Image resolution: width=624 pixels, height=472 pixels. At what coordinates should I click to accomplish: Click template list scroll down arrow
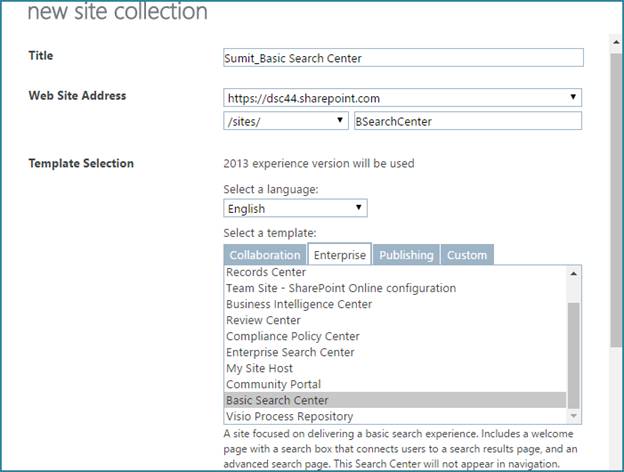[x=573, y=416]
